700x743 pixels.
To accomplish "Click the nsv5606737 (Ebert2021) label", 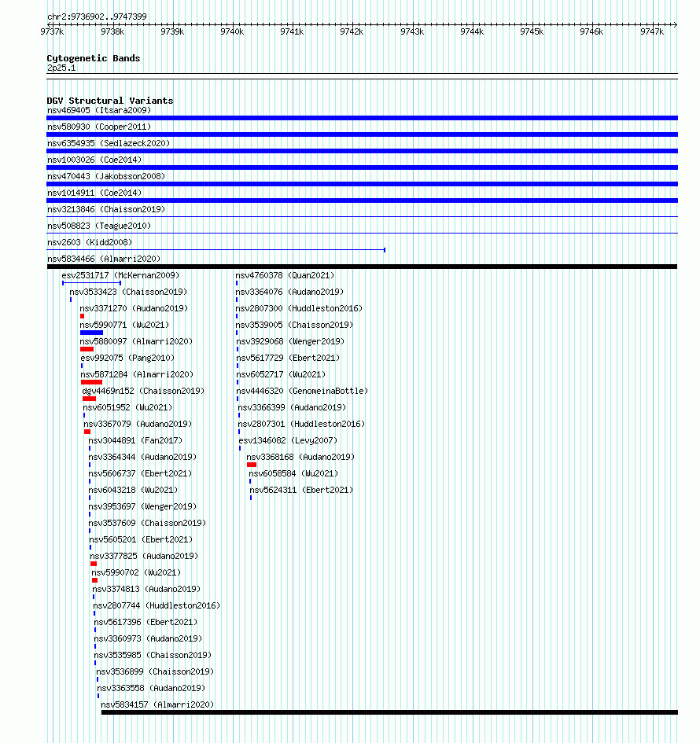I will 140,474.
